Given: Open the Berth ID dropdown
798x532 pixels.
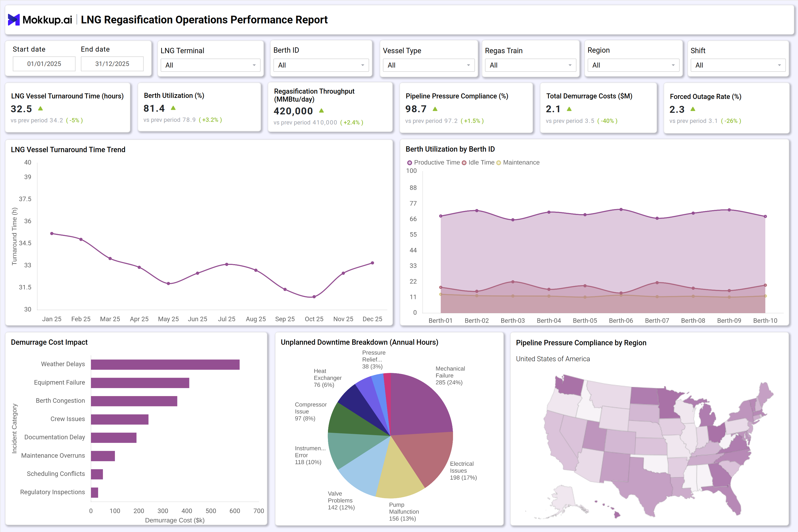Looking at the screenshot, I should 321,65.
